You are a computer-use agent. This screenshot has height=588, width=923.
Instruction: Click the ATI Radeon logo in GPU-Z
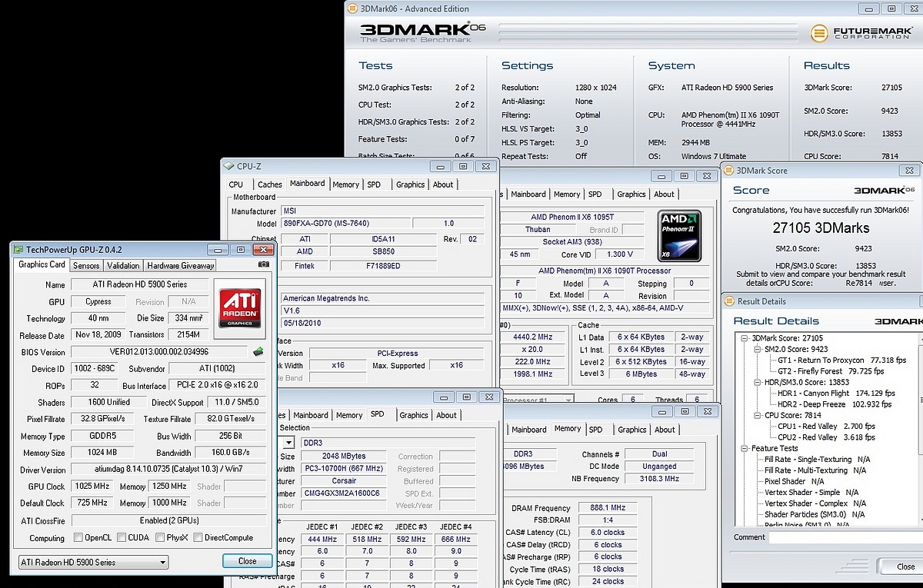241,308
